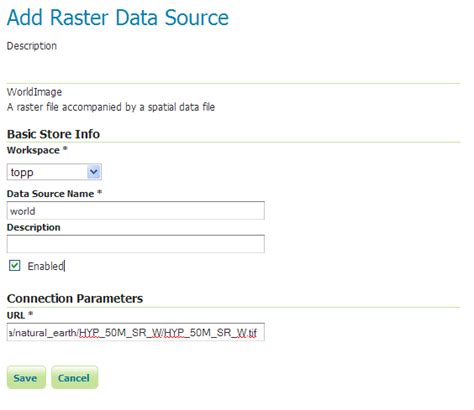474x410 pixels.
Task: Toggle the Enabled checkbox
Action: tap(14, 266)
